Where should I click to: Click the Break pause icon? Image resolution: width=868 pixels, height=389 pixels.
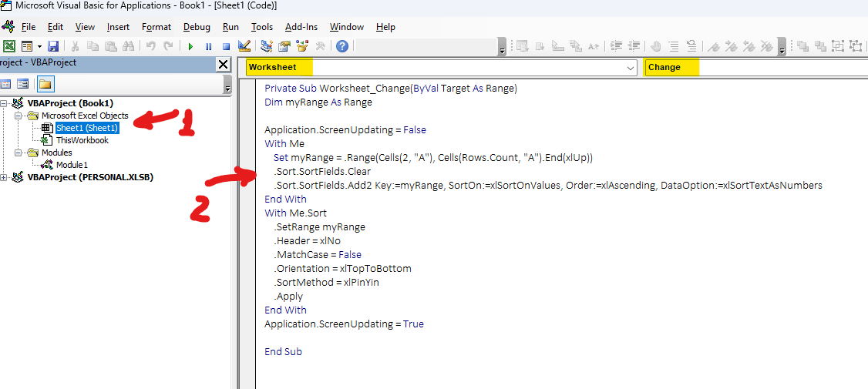(x=208, y=46)
